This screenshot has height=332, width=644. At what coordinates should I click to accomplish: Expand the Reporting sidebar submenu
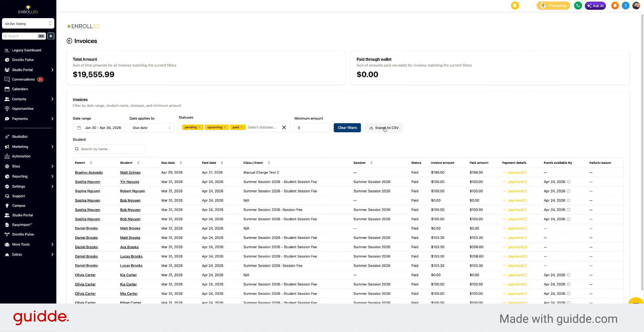pyautogui.click(x=52, y=177)
